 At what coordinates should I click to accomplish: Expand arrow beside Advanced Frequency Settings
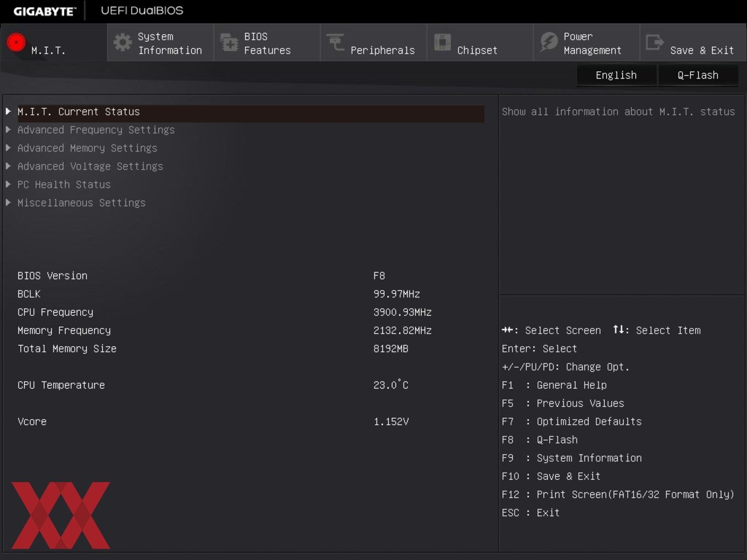click(x=8, y=130)
